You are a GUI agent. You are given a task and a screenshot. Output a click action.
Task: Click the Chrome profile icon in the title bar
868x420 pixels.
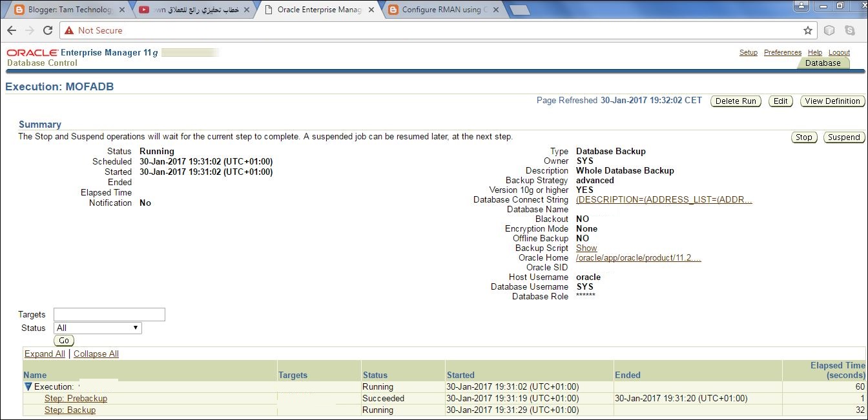point(801,6)
